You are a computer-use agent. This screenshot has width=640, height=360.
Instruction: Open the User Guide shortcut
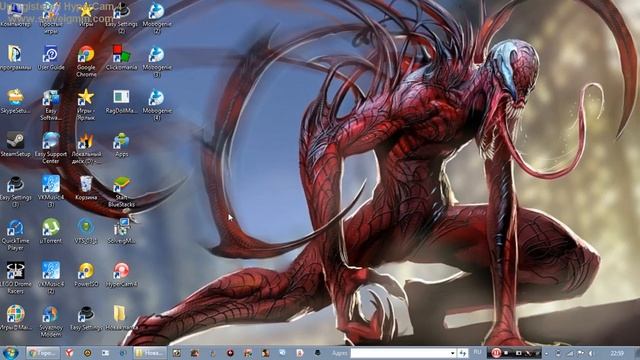51,58
